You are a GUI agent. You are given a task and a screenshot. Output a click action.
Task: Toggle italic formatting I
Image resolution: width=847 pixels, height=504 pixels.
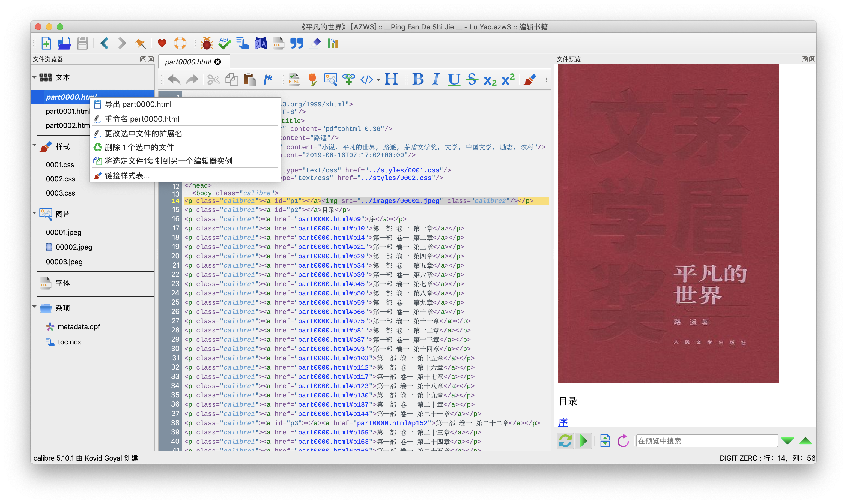point(436,80)
